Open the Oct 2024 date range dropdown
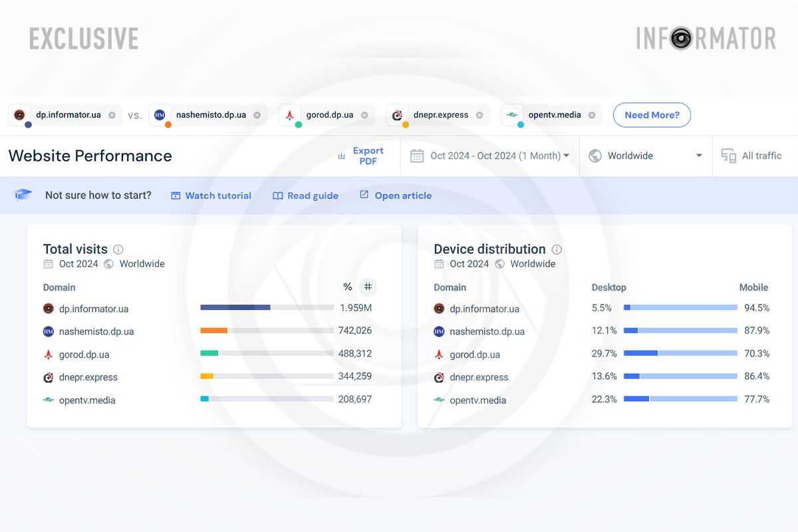 491,156
